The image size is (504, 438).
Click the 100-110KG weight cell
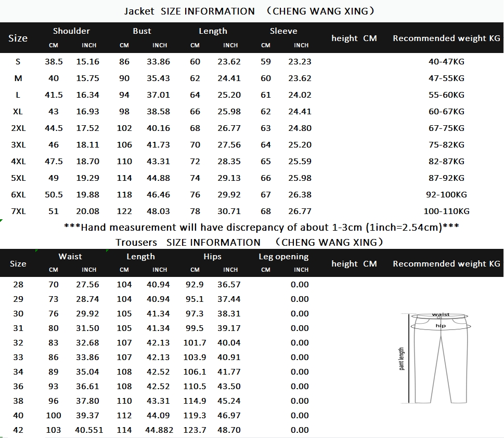pos(446,211)
